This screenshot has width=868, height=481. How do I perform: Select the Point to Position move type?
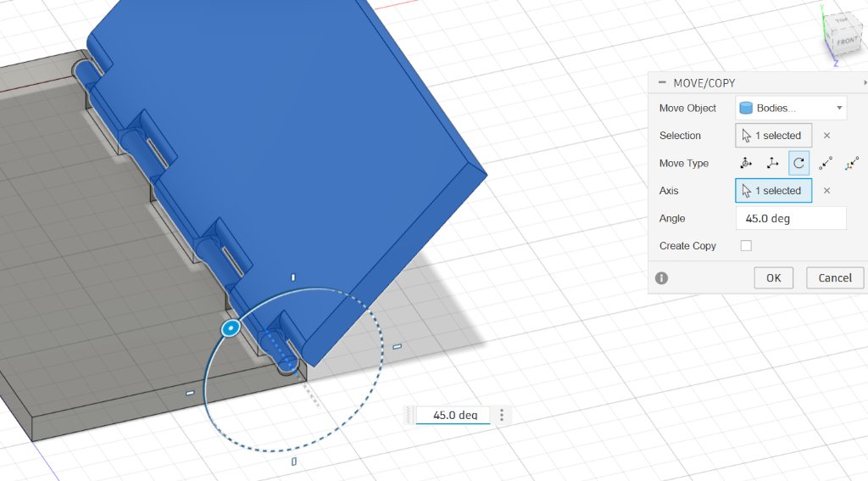853,163
